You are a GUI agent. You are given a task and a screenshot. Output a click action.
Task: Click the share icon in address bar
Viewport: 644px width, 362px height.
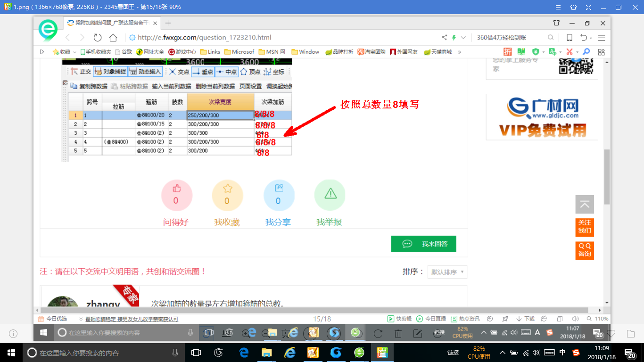[444, 38]
